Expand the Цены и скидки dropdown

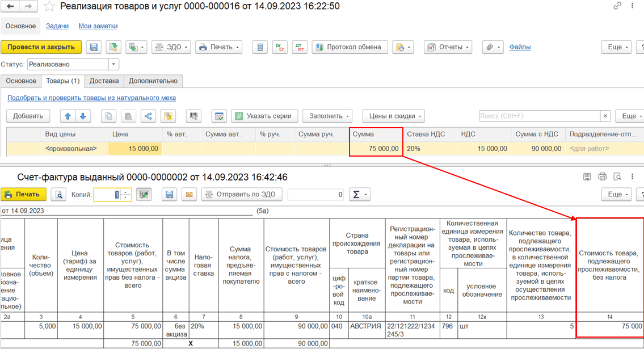[393, 116]
